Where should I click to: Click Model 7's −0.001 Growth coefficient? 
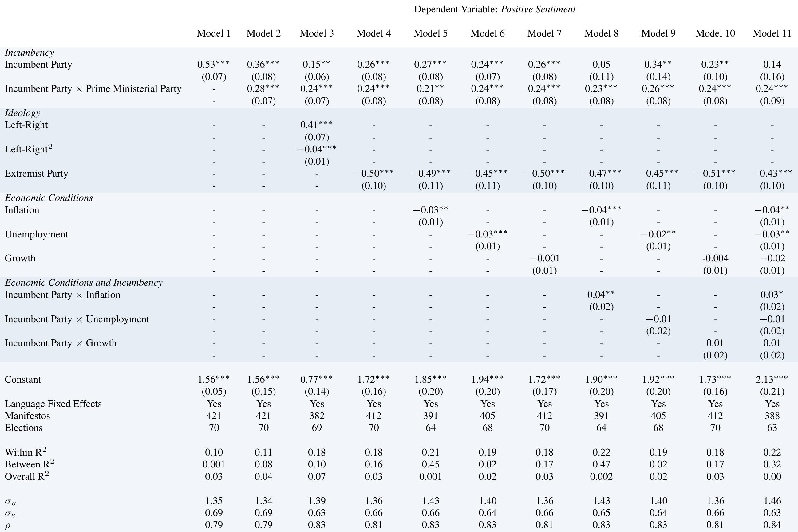click(544, 259)
